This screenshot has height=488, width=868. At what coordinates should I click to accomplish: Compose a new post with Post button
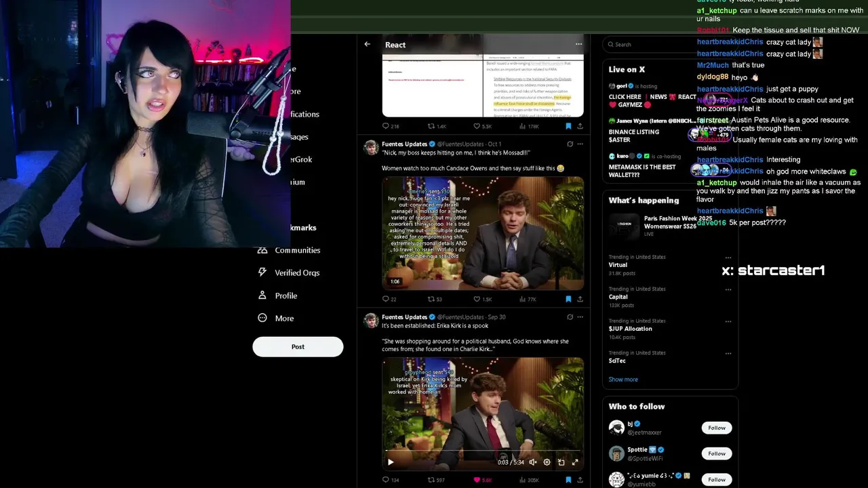[x=298, y=346]
